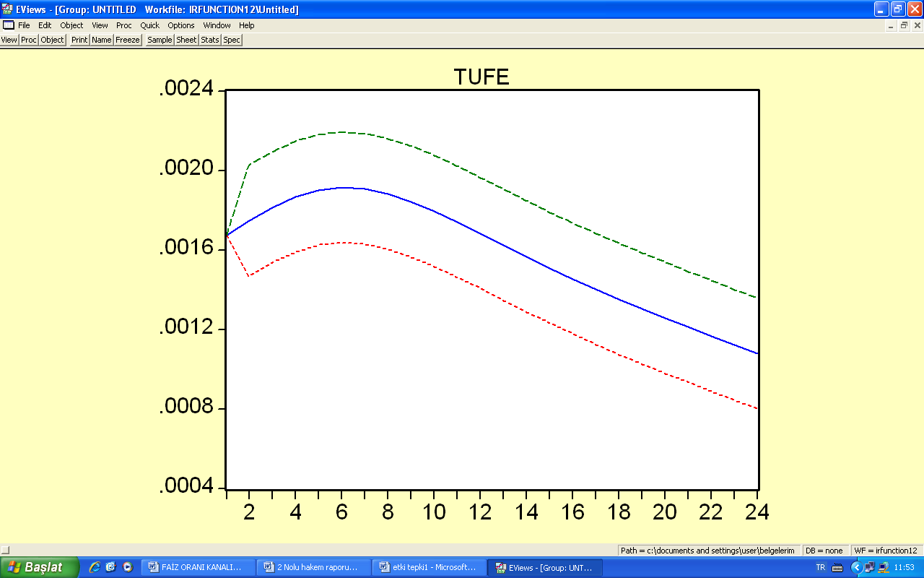Image resolution: width=924 pixels, height=578 pixels.
Task: Open the View menu in menu bar
Action: click(x=100, y=25)
